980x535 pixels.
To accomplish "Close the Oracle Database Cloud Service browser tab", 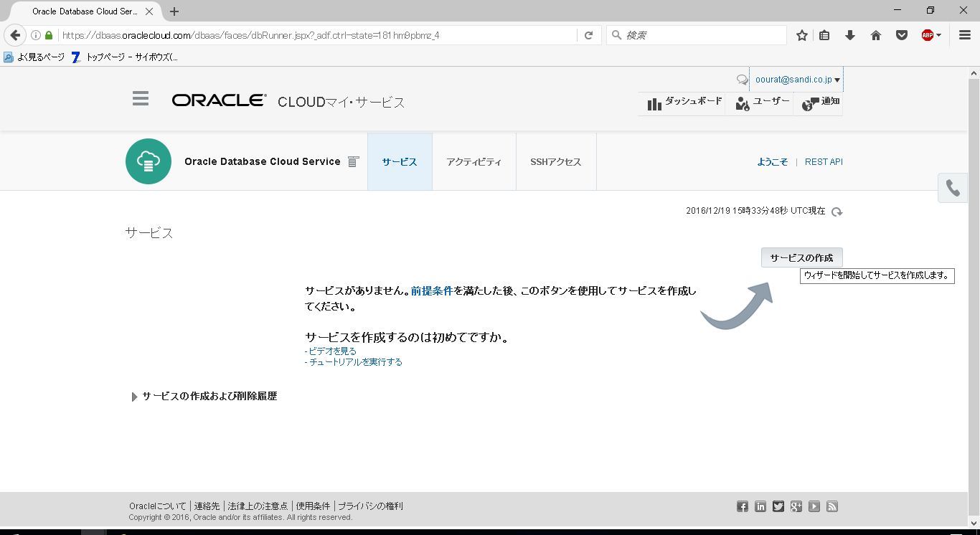I will [x=150, y=11].
